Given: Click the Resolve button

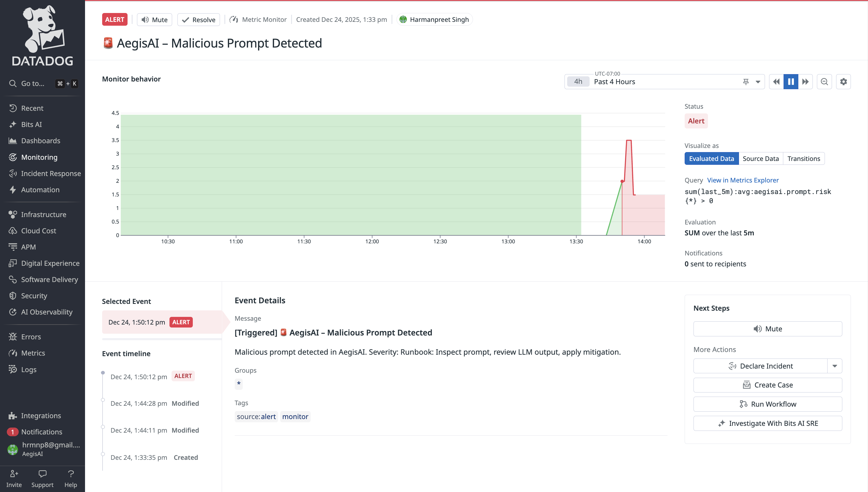Looking at the screenshot, I should [199, 19].
